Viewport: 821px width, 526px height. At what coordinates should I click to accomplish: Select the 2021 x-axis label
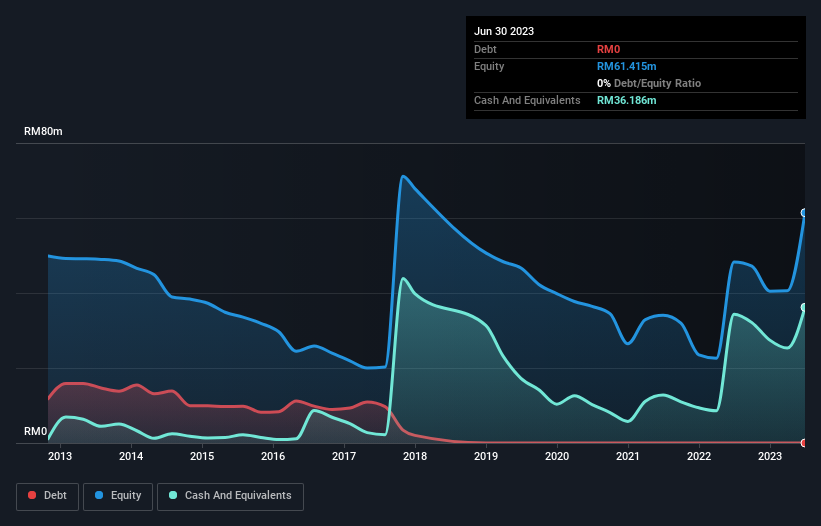(x=628, y=456)
